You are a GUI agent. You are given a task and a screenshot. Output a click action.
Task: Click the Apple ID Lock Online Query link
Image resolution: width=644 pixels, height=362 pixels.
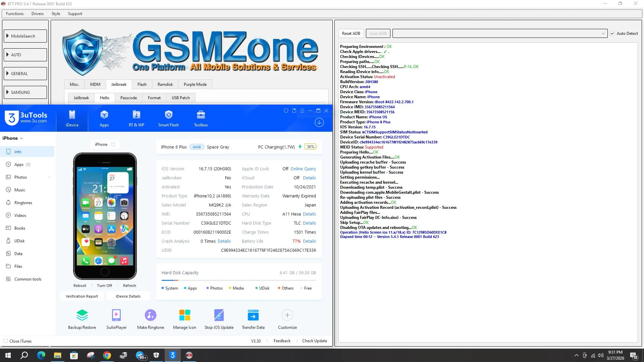click(303, 169)
